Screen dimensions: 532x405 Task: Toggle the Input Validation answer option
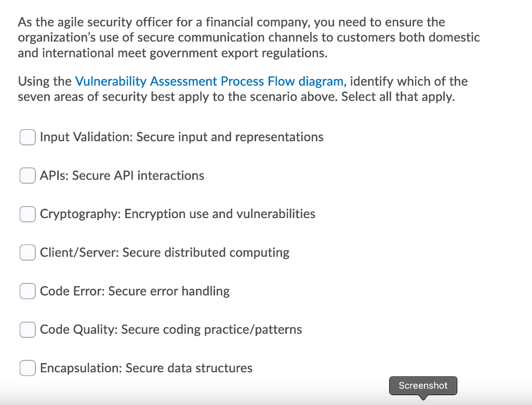[27, 137]
